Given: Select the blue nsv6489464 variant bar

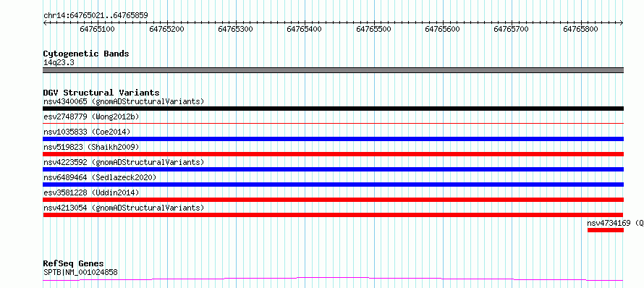Looking at the screenshot, I should coord(333,185).
